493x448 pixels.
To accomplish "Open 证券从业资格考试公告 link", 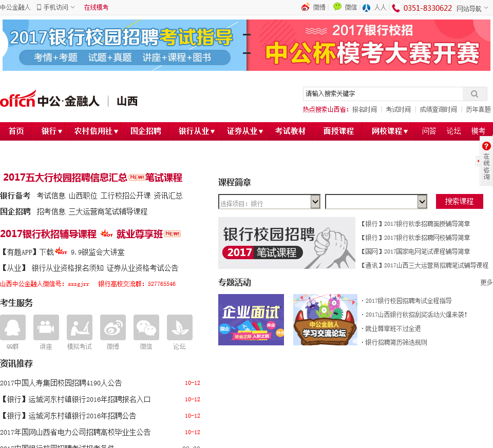I will coord(142,268).
